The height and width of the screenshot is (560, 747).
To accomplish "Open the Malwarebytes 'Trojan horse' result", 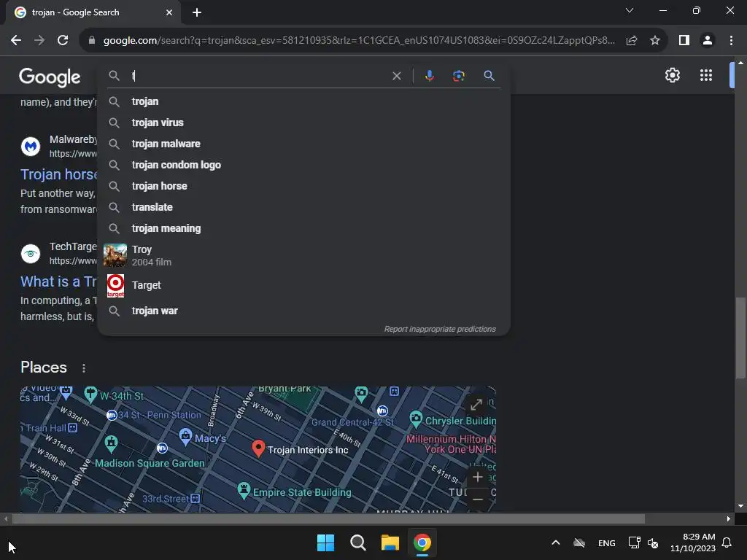I will coord(58,174).
